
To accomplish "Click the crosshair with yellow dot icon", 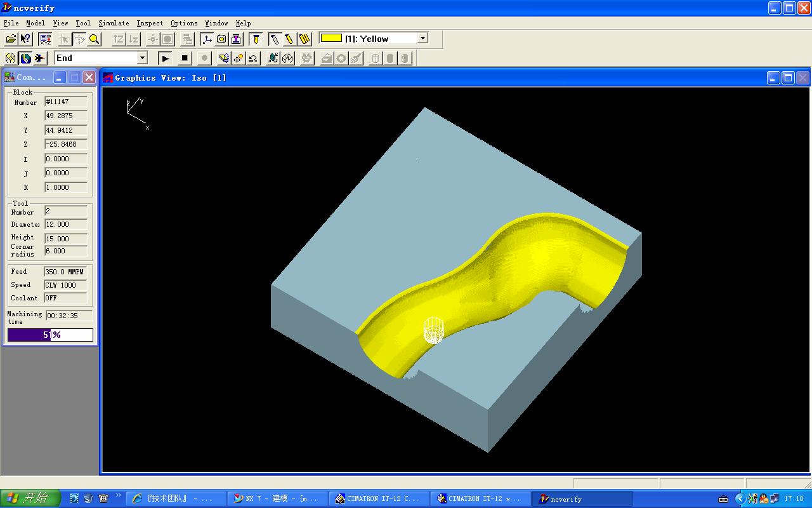I will tap(239, 58).
